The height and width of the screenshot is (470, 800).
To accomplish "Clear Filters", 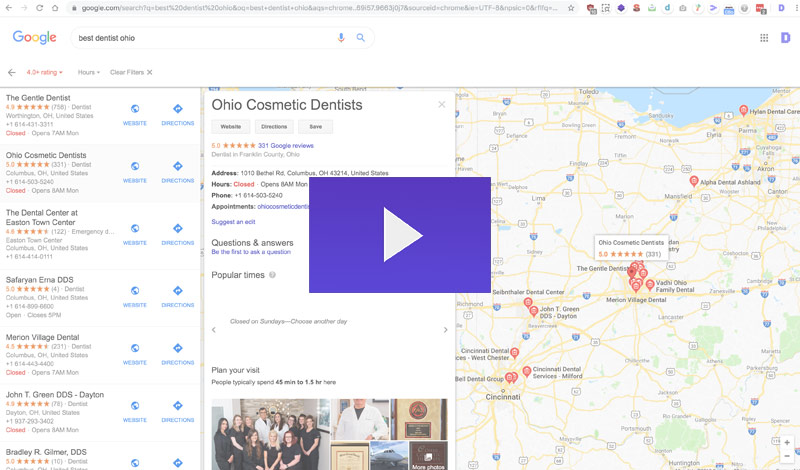I will pos(131,72).
